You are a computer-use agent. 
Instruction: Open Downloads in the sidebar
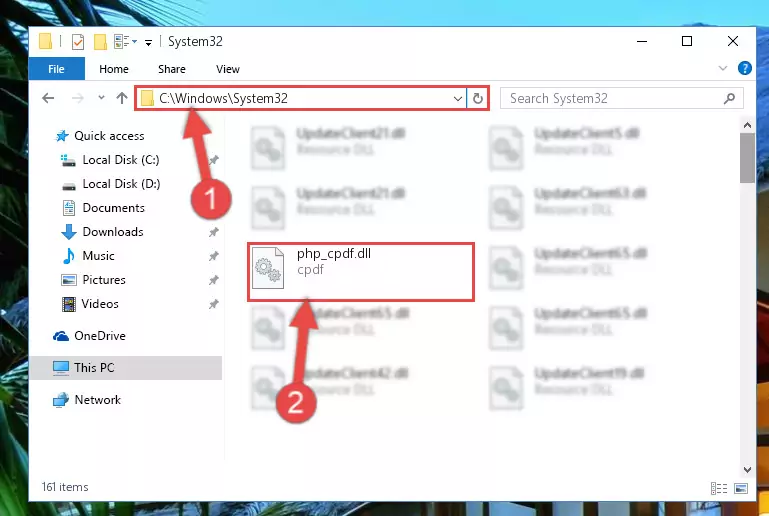tap(113, 232)
